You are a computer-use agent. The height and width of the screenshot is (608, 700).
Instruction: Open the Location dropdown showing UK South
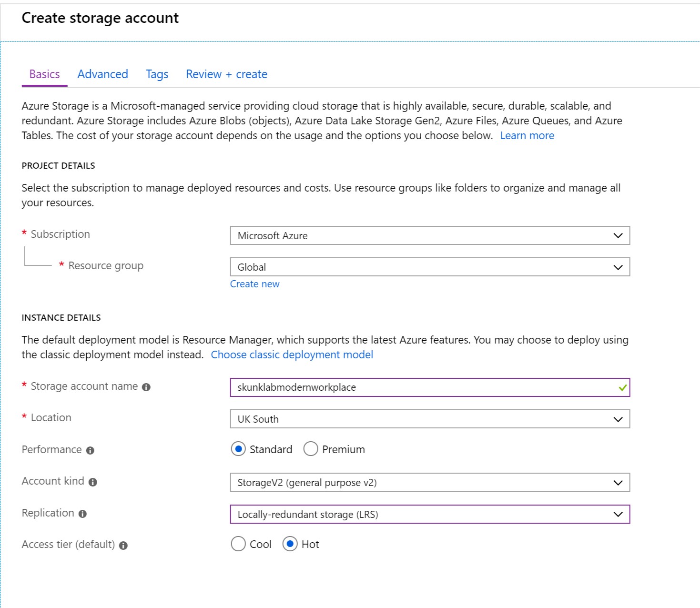pos(429,419)
